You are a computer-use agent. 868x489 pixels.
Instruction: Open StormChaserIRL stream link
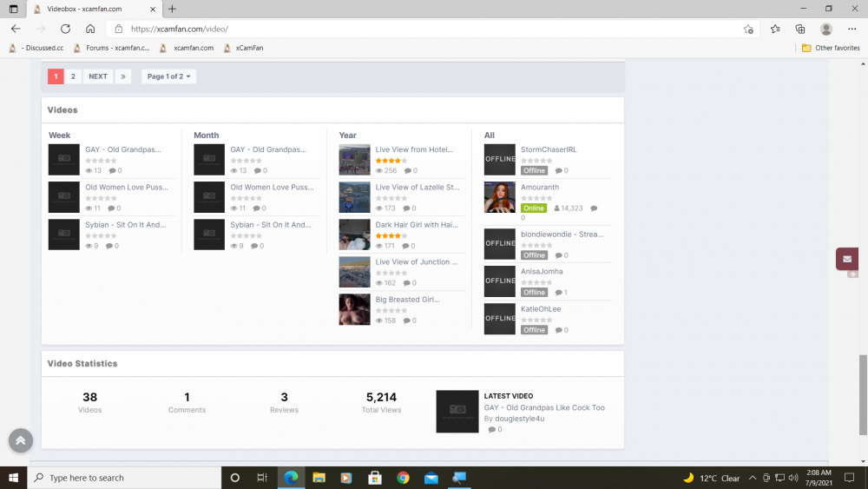[x=549, y=149]
